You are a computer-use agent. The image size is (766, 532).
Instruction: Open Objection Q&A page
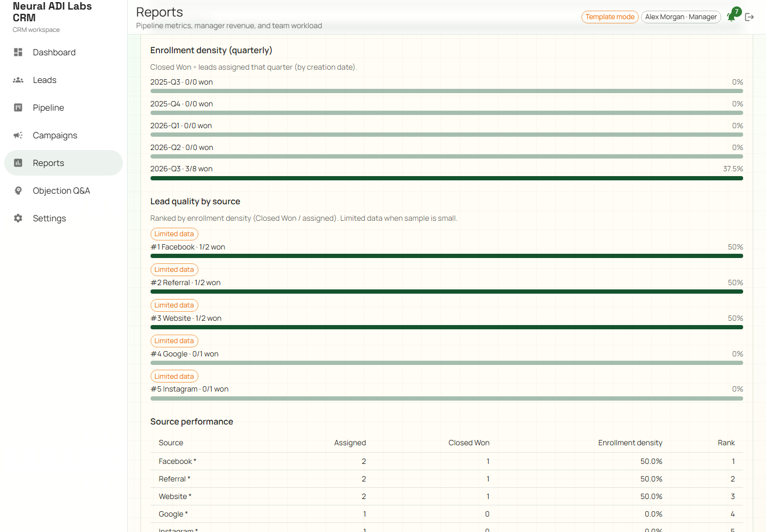click(63, 190)
